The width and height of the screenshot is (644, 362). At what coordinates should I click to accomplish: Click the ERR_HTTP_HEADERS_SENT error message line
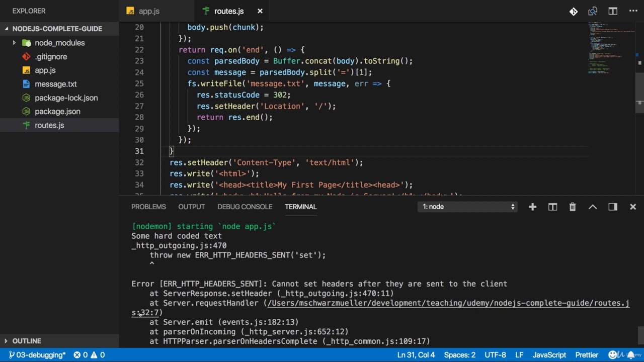319,284
